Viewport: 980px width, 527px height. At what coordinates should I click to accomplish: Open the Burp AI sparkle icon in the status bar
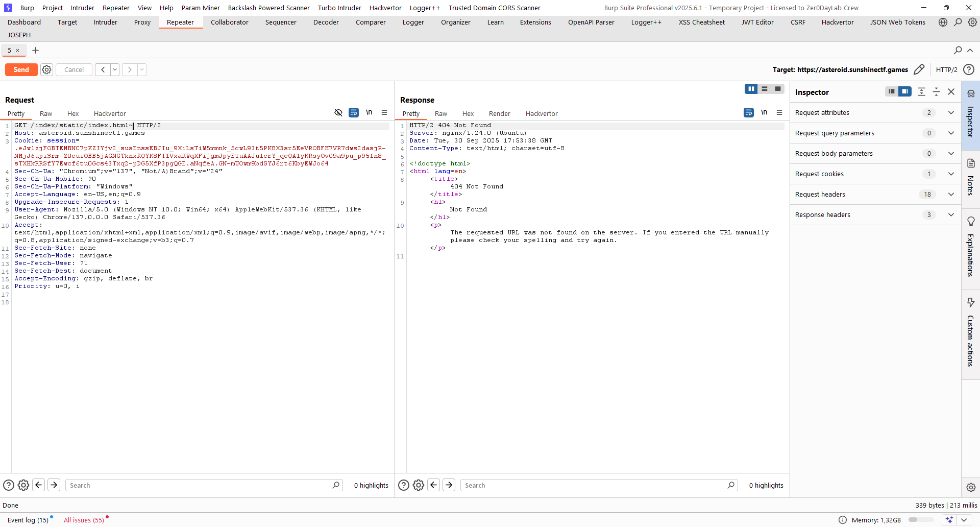949,520
